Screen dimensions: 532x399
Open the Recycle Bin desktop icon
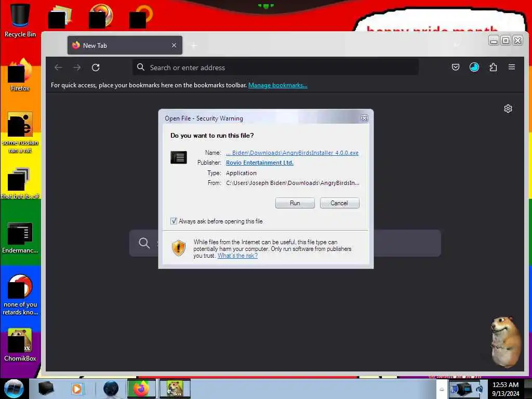click(x=20, y=20)
